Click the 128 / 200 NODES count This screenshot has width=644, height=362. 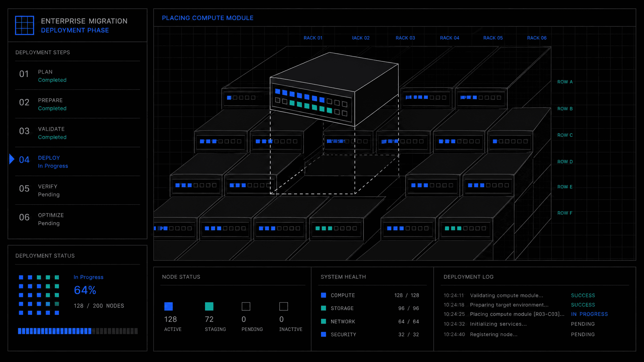[x=99, y=306]
